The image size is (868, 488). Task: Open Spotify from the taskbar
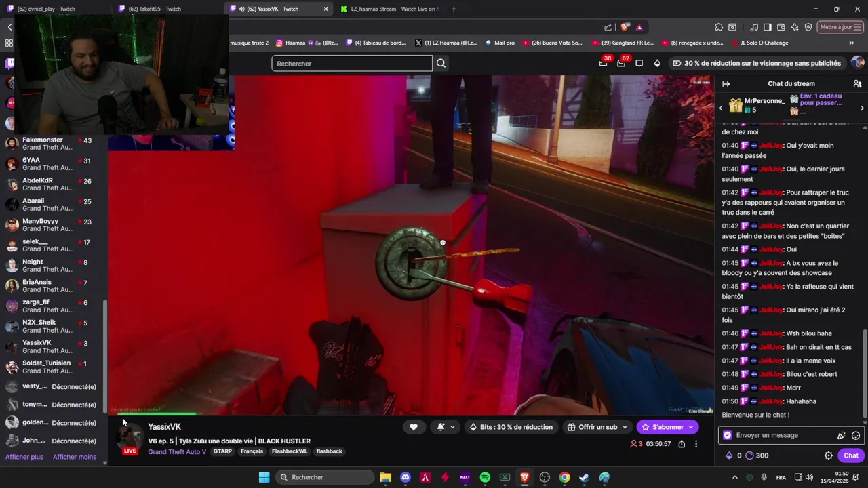tap(485, 477)
